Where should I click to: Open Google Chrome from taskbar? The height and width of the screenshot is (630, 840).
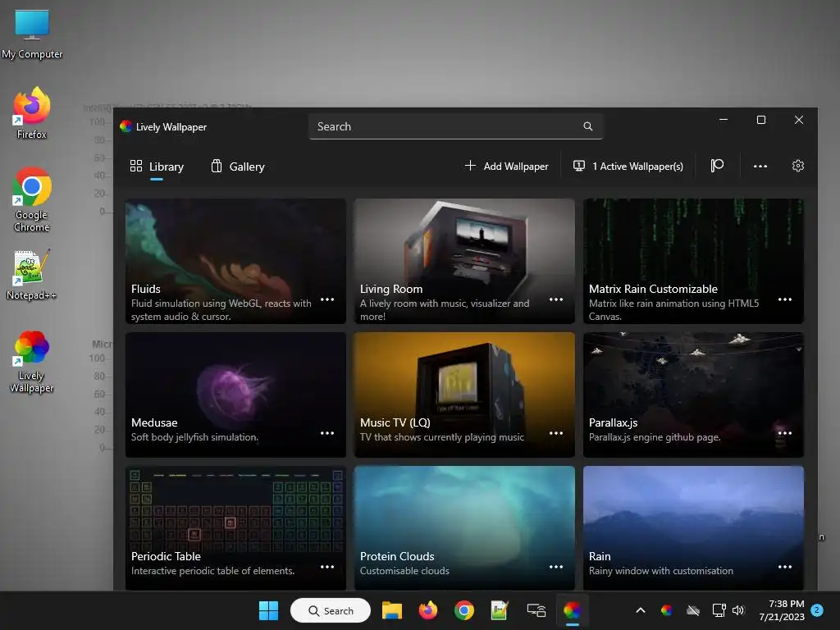[464, 610]
